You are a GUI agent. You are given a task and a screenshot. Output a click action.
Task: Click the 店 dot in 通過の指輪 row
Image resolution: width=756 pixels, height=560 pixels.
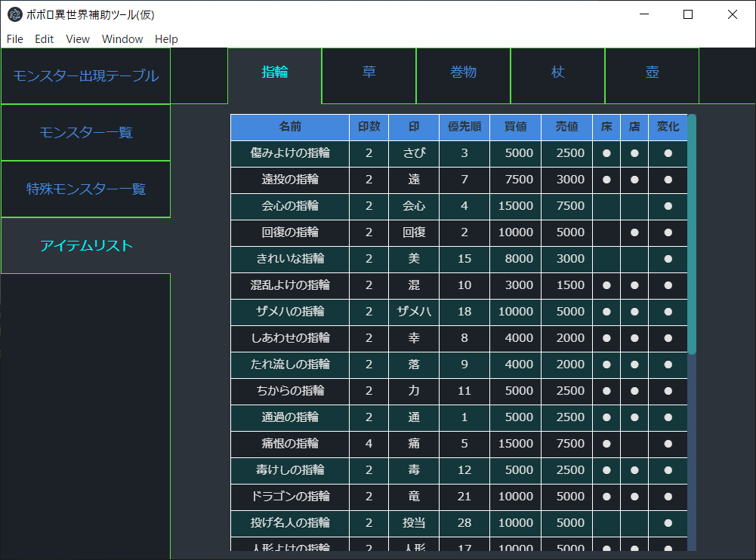coord(634,417)
